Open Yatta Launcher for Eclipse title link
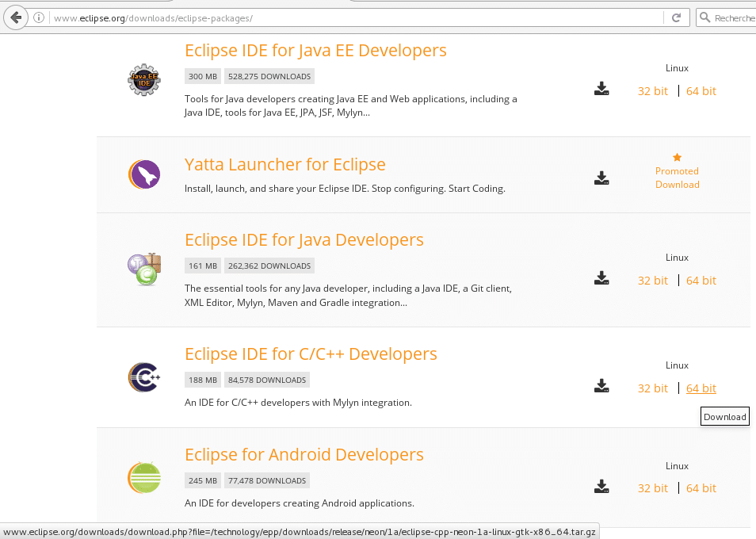The image size is (756, 539). pos(285,164)
